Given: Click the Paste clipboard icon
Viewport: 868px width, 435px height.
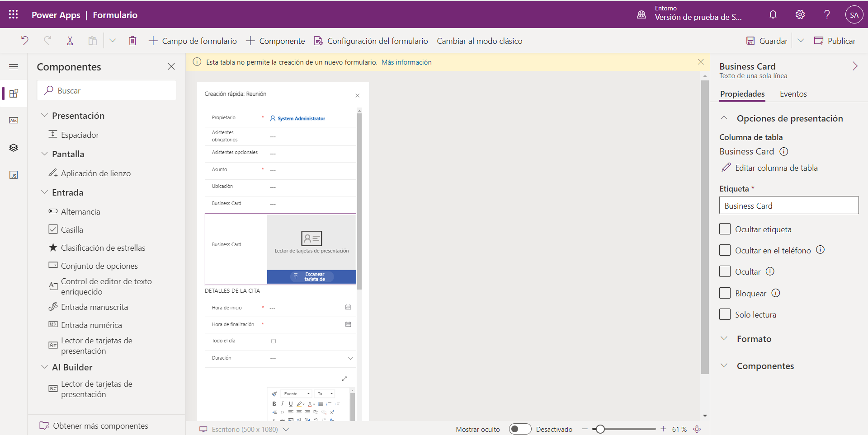Looking at the screenshot, I should click(x=93, y=41).
